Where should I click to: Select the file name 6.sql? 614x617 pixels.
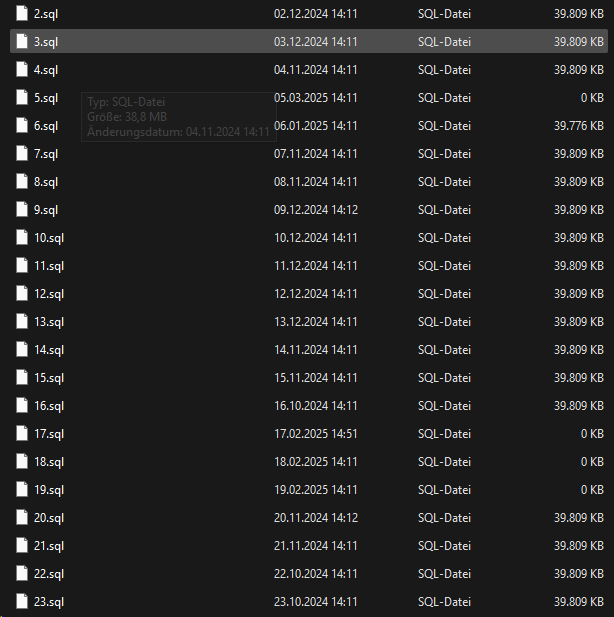click(x=46, y=126)
